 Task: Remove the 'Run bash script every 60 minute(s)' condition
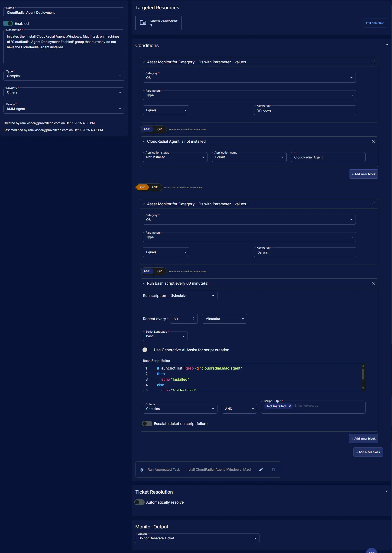point(373,283)
